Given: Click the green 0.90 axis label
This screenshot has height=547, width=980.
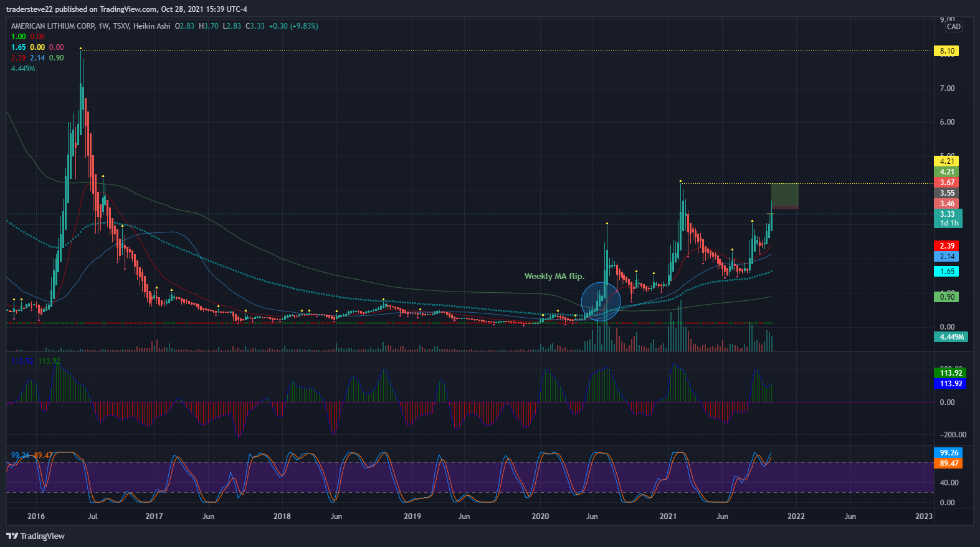Looking at the screenshot, I should tap(946, 297).
